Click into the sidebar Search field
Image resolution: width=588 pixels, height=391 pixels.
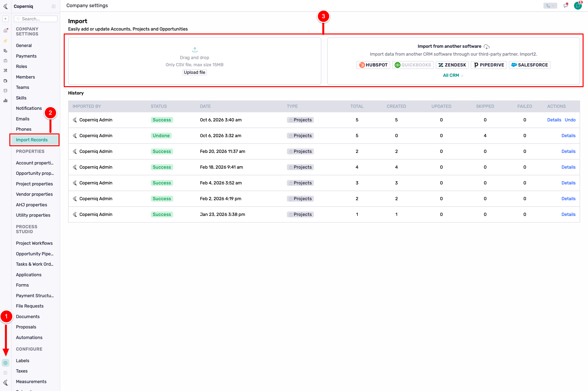tap(36, 19)
